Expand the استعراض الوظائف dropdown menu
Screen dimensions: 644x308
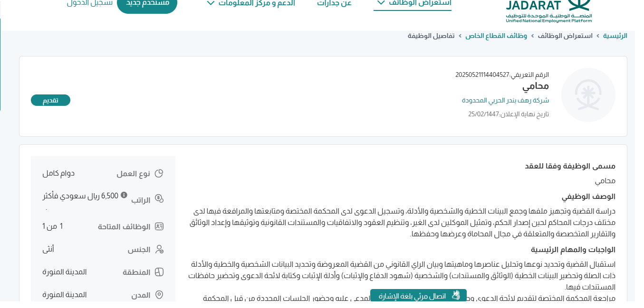413,3
